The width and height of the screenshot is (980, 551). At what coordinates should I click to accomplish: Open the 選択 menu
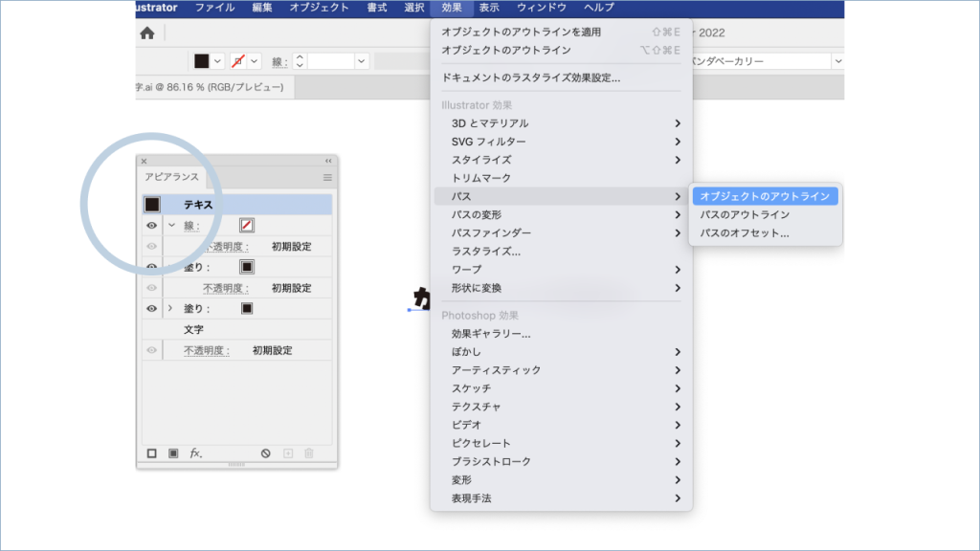click(x=413, y=8)
